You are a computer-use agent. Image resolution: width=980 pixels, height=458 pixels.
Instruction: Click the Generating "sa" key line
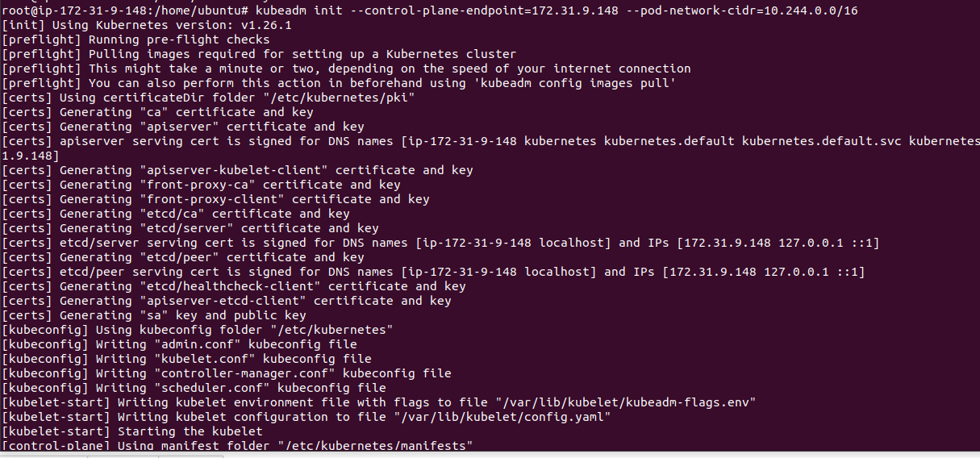[154, 315]
